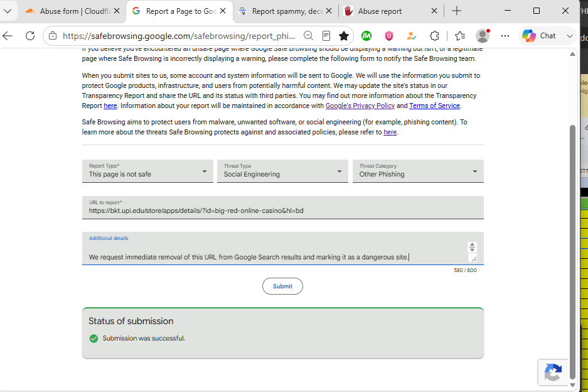Open immersive reader view
588x392 pixels.
click(326, 36)
